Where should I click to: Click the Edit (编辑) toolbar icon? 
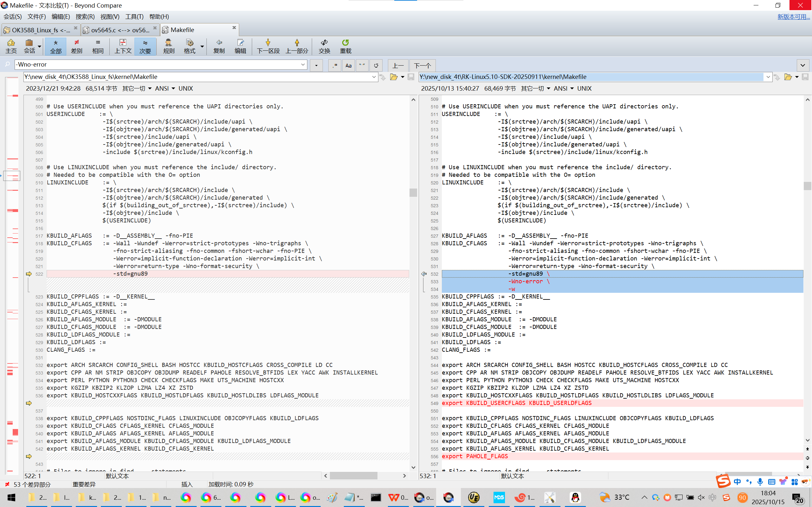pos(240,46)
